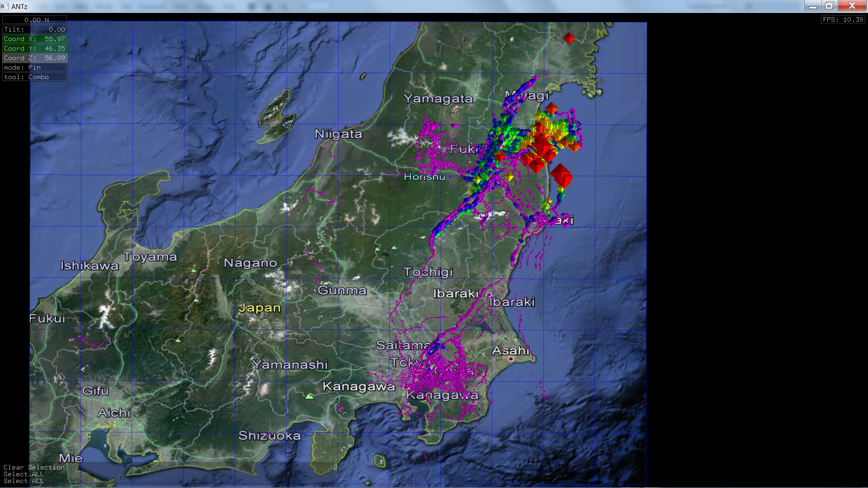The width and height of the screenshot is (868, 488).
Task: Select the isolated red diamond glyph at the map's top right
Action: [569, 38]
